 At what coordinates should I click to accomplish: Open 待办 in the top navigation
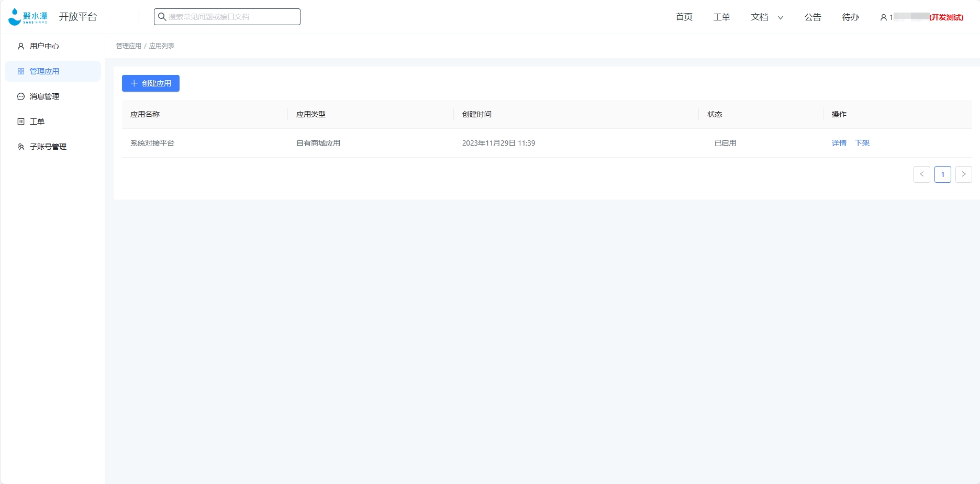pyautogui.click(x=850, y=17)
